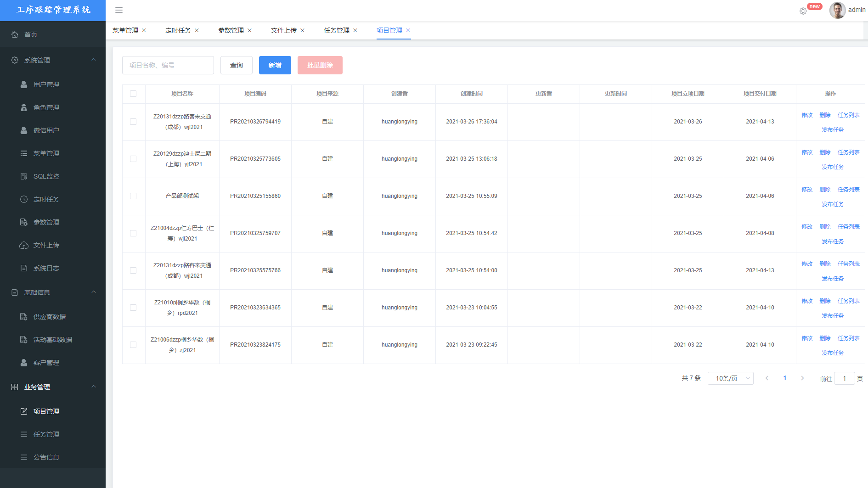Focus the 项目名称、编号 search field
The height and width of the screenshot is (488, 868).
tap(168, 65)
